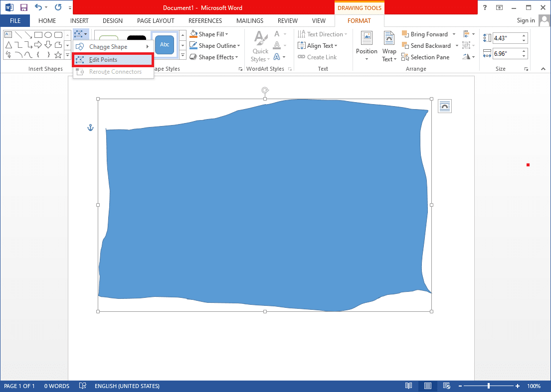Open the Shape Effects dropdown

(x=214, y=57)
